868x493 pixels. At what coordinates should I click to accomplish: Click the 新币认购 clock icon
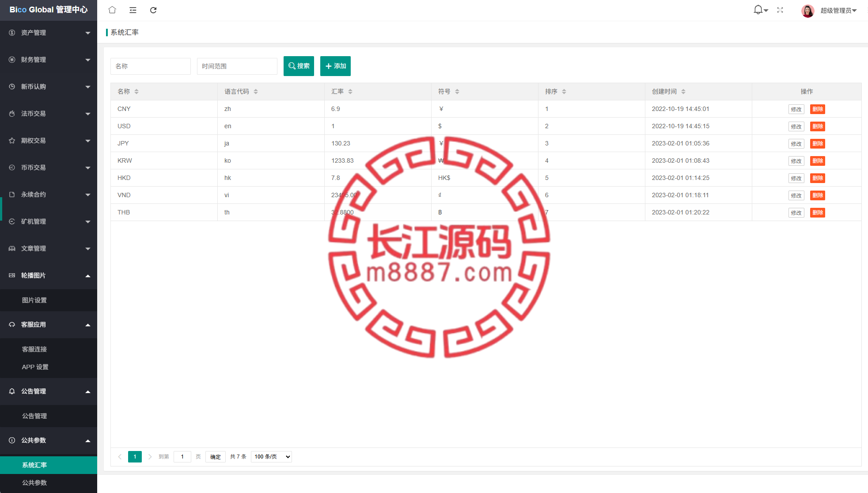[12, 87]
